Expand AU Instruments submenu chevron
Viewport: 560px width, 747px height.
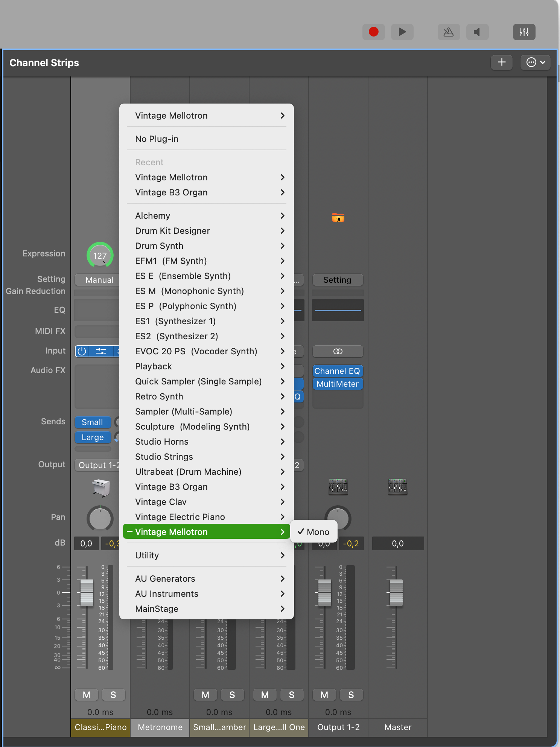pyautogui.click(x=283, y=594)
